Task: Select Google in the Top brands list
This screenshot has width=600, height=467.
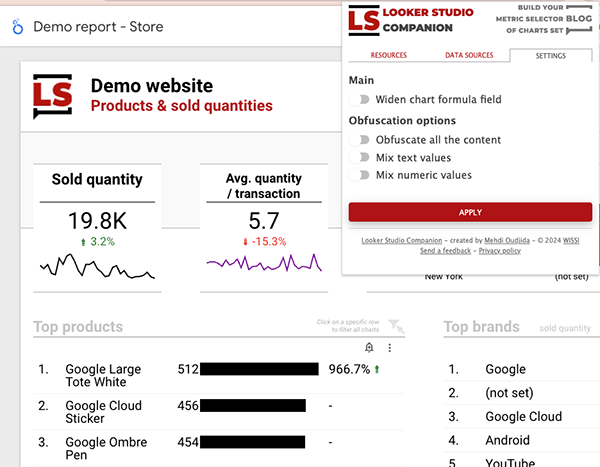Action: pyautogui.click(x=505, y=369)
